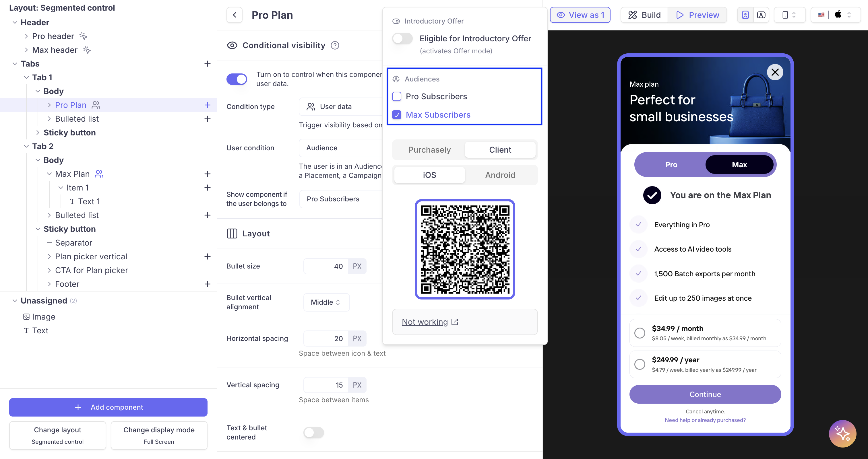Expand the Plan picker vertical tree item

point(49,256)
